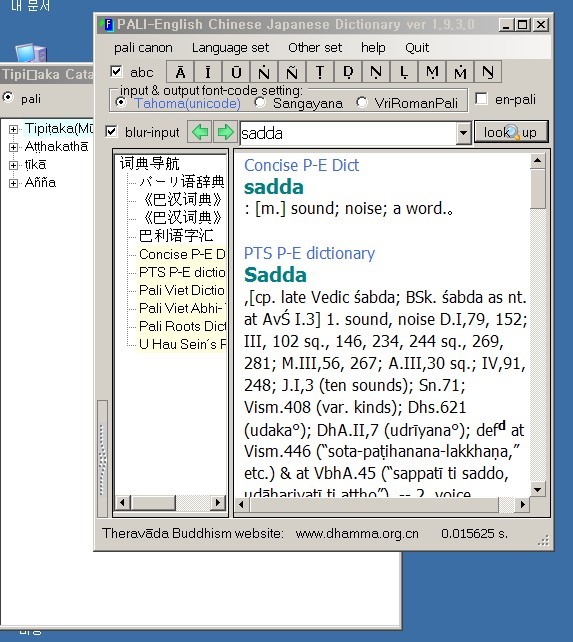Open the Language set menu

click(231, 48)
